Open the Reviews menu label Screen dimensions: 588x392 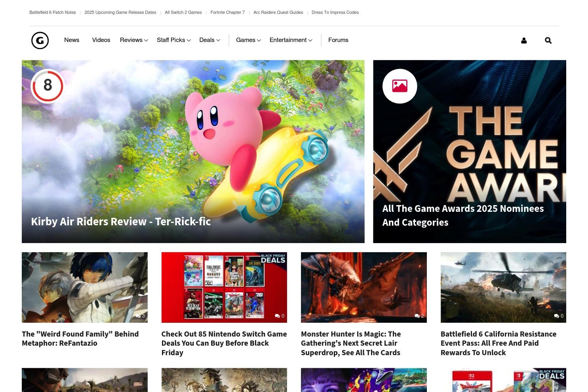pyautogui.click(x=131, y=40)
